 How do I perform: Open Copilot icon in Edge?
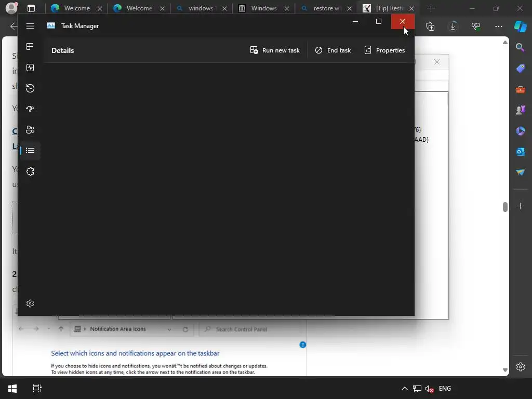tap(521, 26)
